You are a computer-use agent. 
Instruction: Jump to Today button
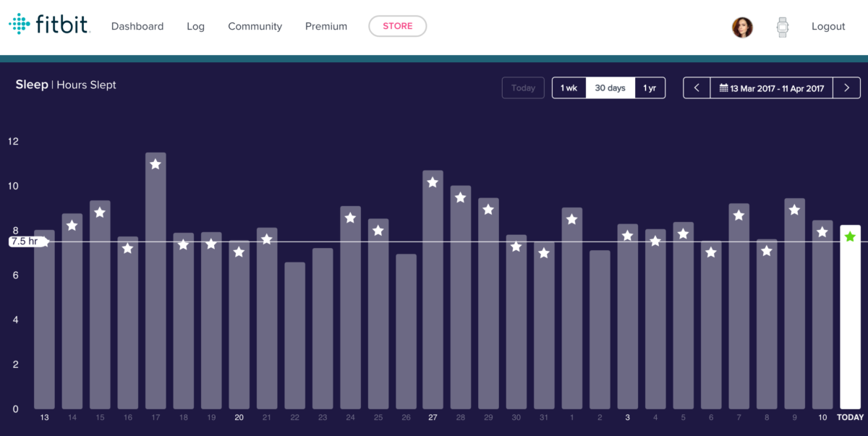pyautogui.click(x=523, y=88)
